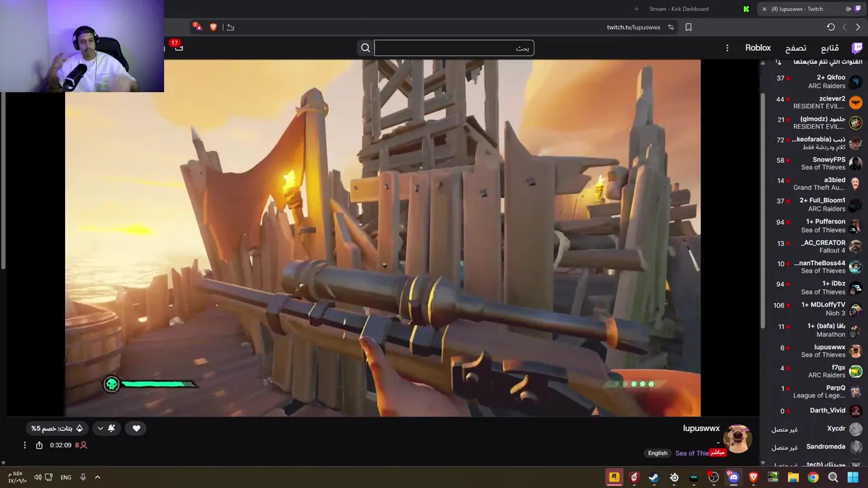Open the Roblox nav link

click(758, 47)
